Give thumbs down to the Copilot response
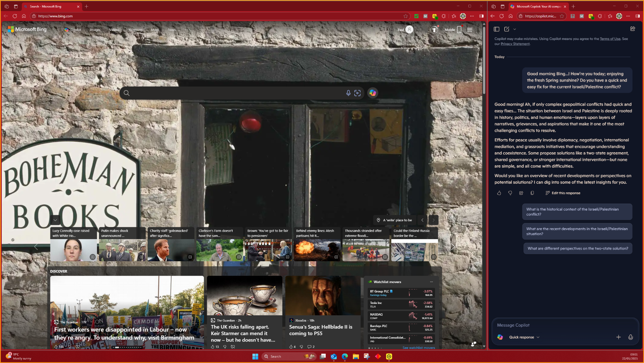 pyautogui.click(x=510, y=193)
